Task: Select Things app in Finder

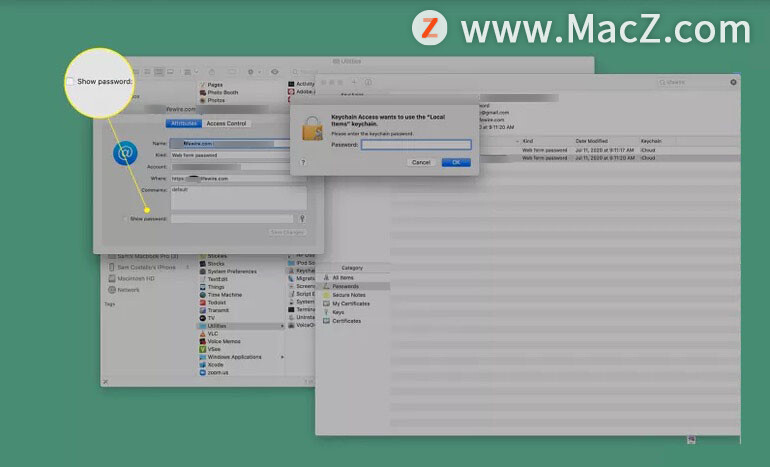Action: (x=216, y=287)
